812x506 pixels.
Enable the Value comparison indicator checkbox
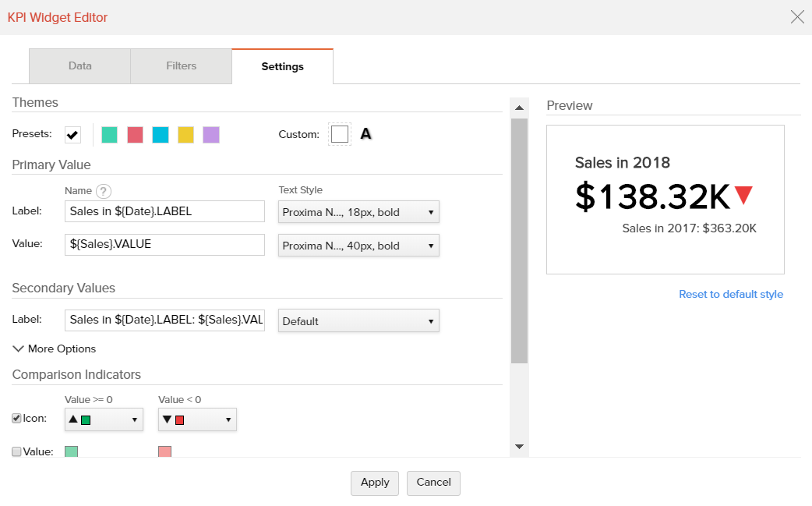(x=16, y=451)
